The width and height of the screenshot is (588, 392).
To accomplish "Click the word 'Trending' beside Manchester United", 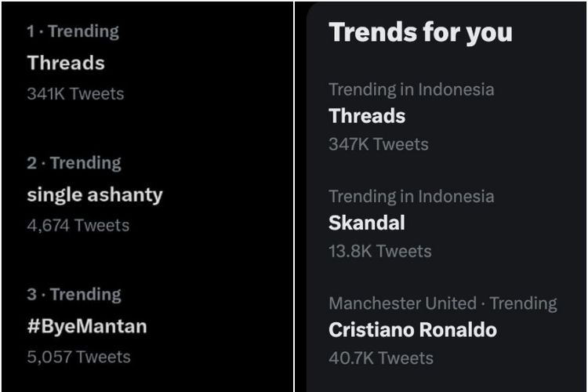I will (524, 303).
